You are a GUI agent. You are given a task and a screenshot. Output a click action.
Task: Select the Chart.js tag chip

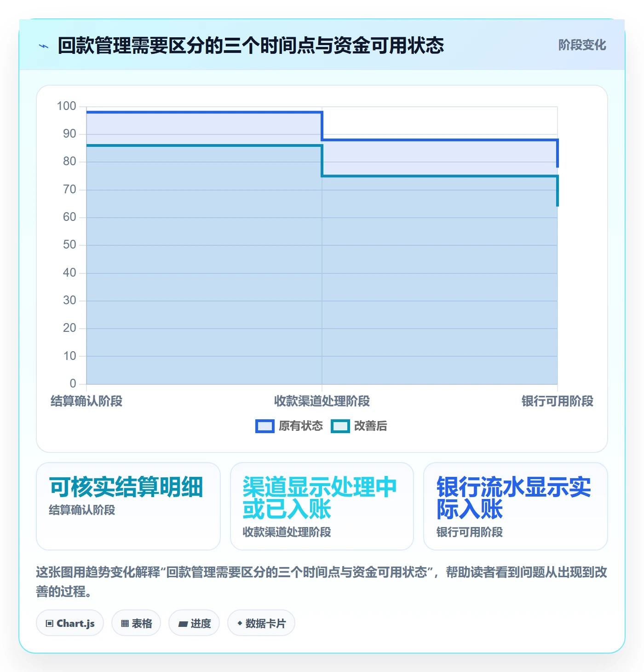pos(70,623)
